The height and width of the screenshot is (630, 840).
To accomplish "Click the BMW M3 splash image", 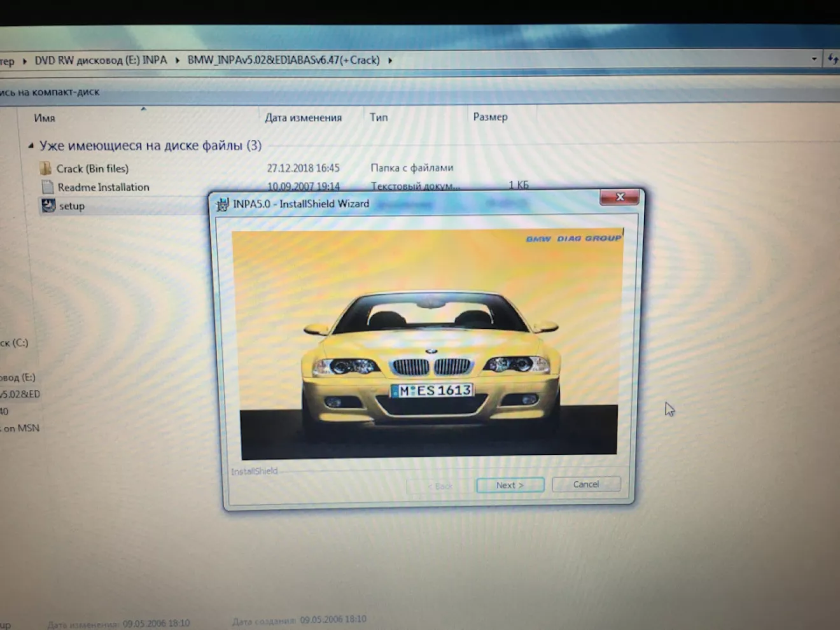I will [428, 344].
